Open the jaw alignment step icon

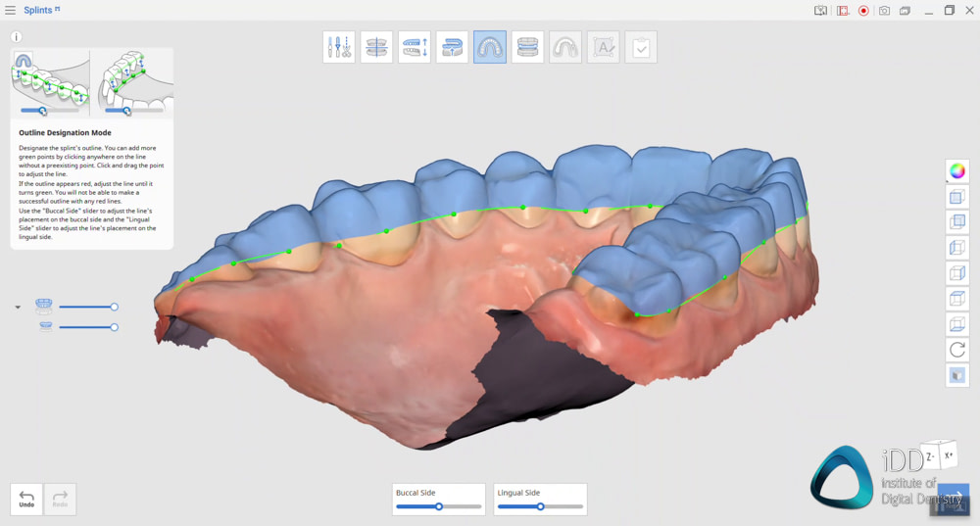(376, 47)
